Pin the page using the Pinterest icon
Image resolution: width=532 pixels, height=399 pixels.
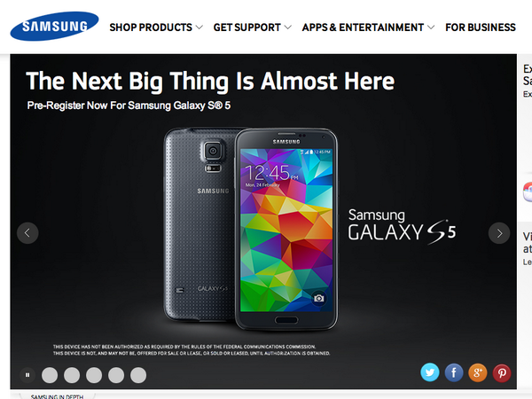coord(502,373)
